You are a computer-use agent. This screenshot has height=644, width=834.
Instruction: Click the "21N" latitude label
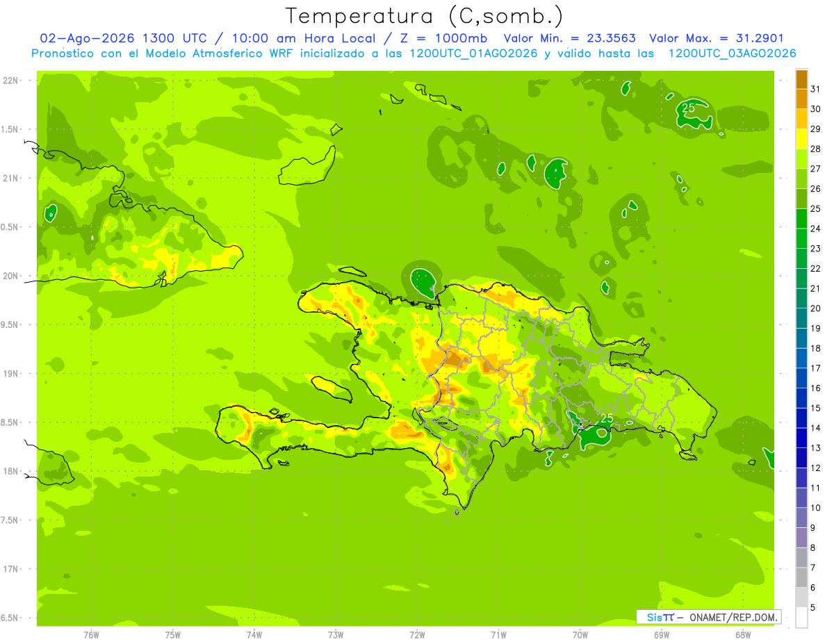(11, 179)
